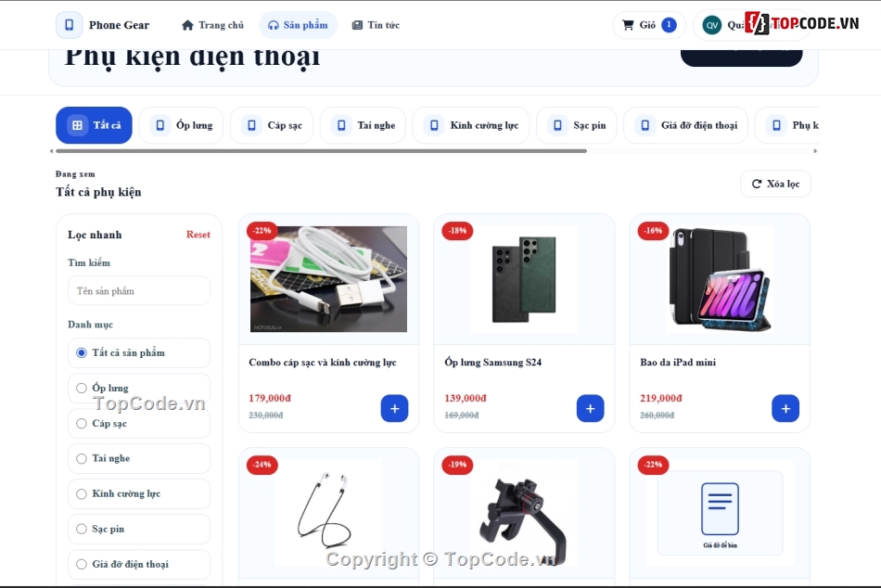This screenshot has width=881, height=588.
Task: Click the phone icon in Kính cường lực chip
Action: pyautogui.click(x=434, y=125)
